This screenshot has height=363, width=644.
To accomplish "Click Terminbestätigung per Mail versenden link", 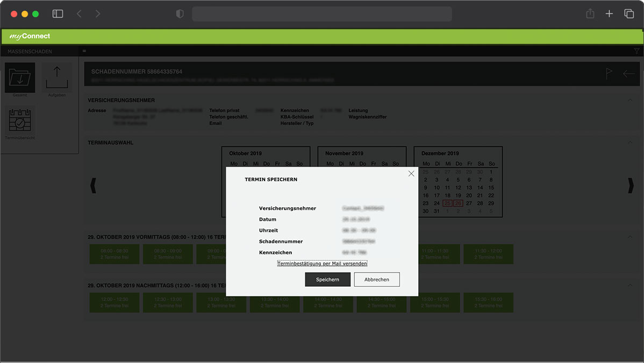I will pyautogui.click(x=322, y=264).
